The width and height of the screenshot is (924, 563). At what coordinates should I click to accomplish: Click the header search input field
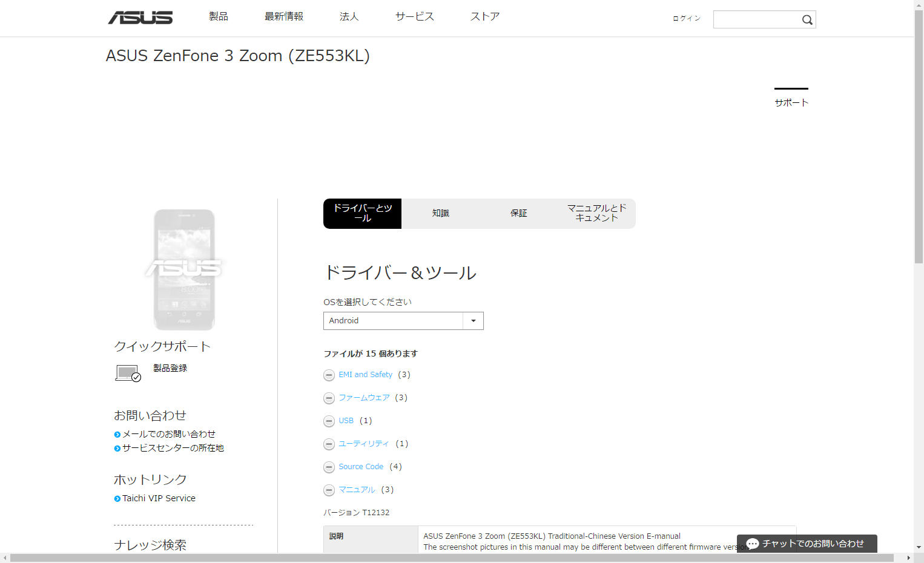pos(757,19)
